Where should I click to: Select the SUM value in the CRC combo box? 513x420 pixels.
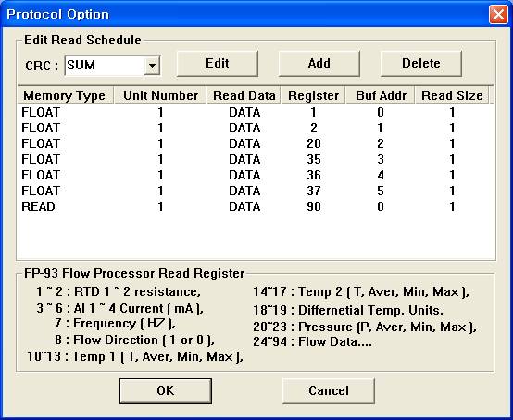105,66
